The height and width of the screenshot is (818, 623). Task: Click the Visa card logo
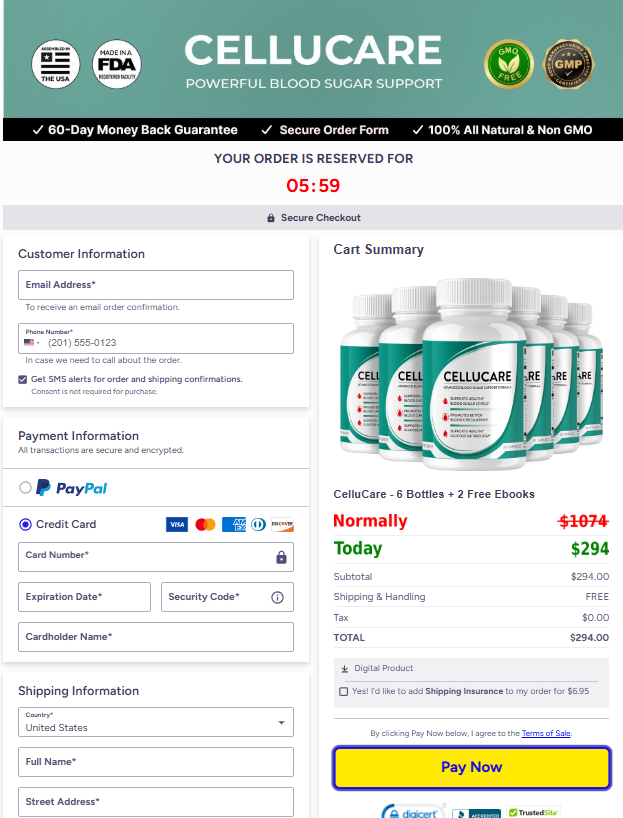pos(177,524)
